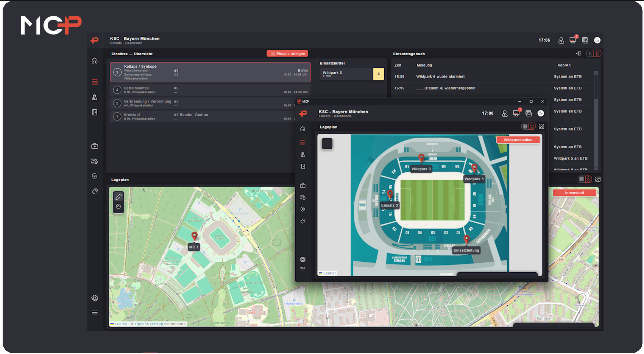Screen dimensions: 644x354
Task: Toggle Einsatztagebuch person filter button
Action: point(590,54)
